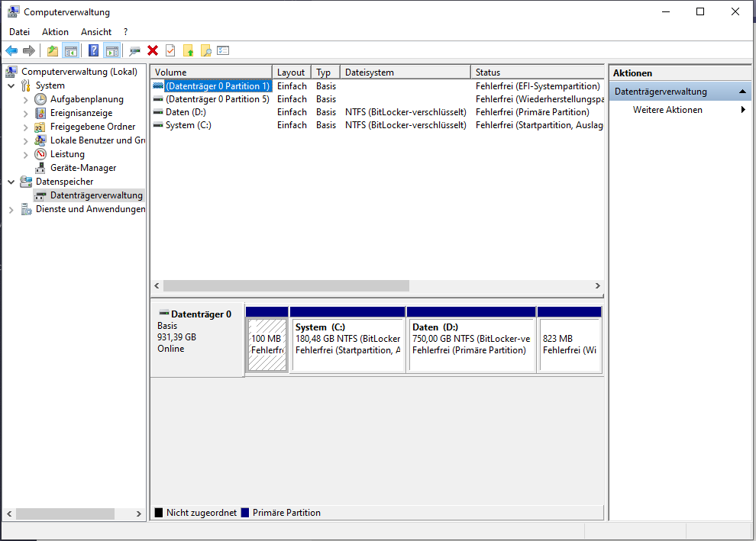756x541 pixels.
Task: Sort by the Status column header
Action: [537, 72]
